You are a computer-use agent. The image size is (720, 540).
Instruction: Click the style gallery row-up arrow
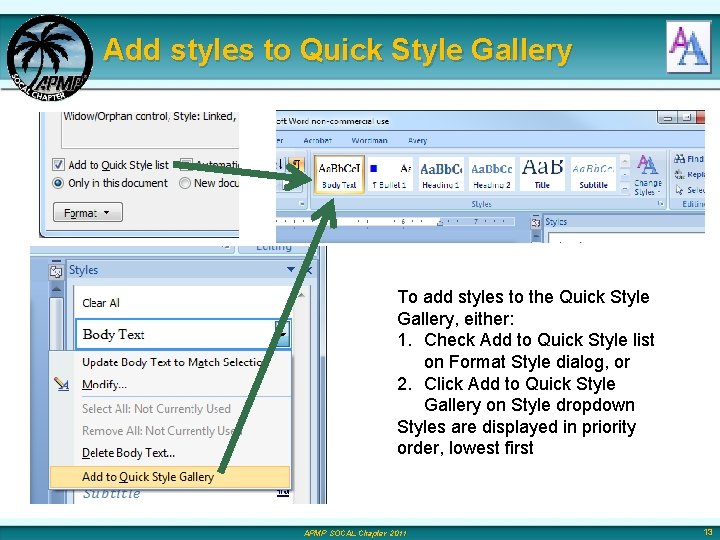click(624, 161)
